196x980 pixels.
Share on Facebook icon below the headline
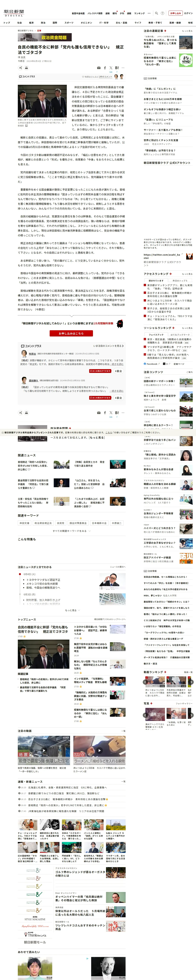tap(105, 68)
